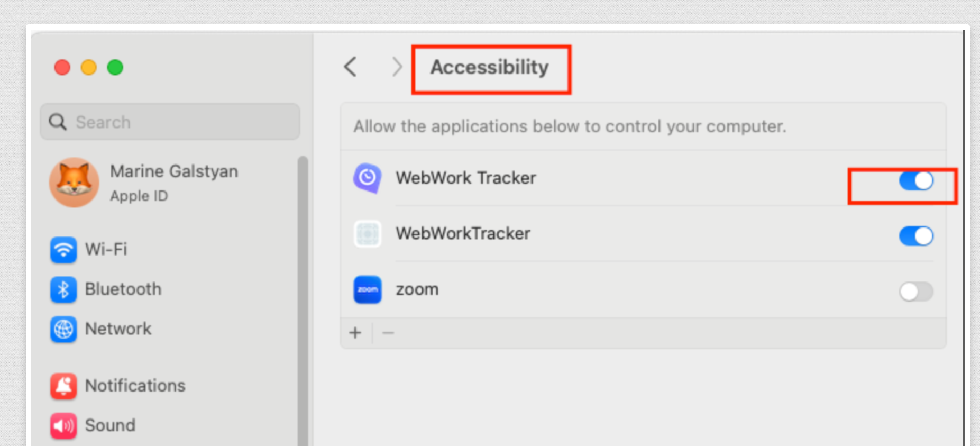The image size is (980, 446).
Task: Click the WebWork Tracker app icon
Action: [x=367, y=178]
